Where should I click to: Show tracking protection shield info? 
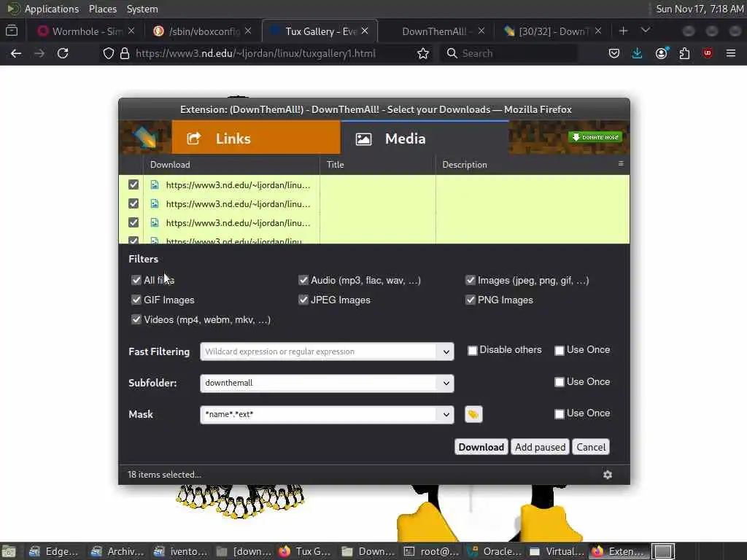[x=109, y=53]
